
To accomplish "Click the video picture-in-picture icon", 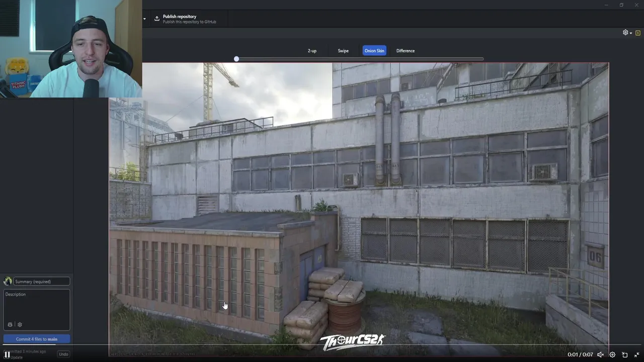I will pos(625,354).
